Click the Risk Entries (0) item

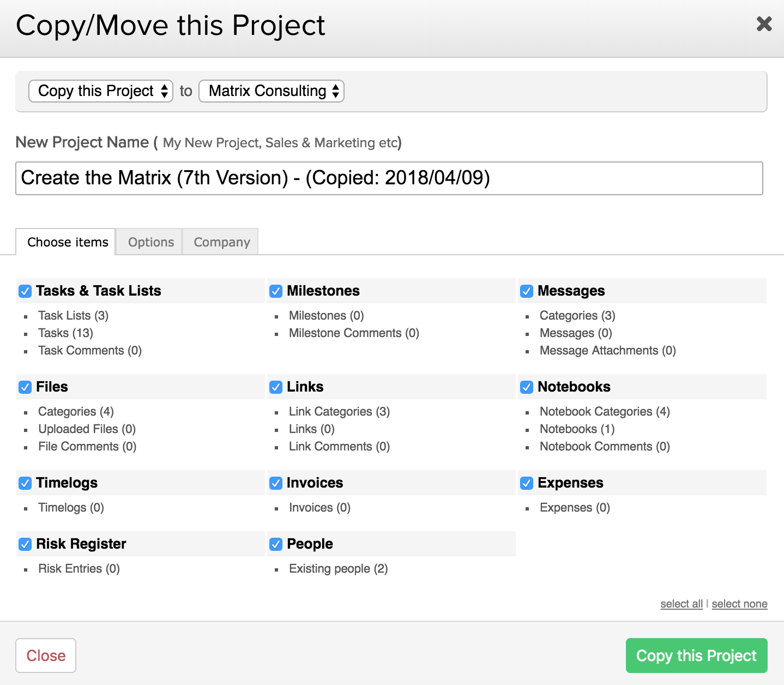tap(79, 568)
